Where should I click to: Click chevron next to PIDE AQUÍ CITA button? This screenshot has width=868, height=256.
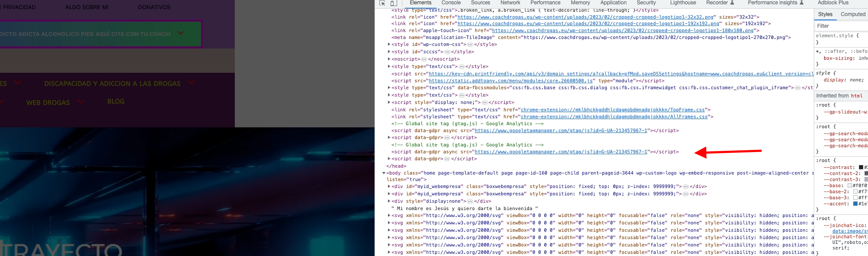[181, 33]
